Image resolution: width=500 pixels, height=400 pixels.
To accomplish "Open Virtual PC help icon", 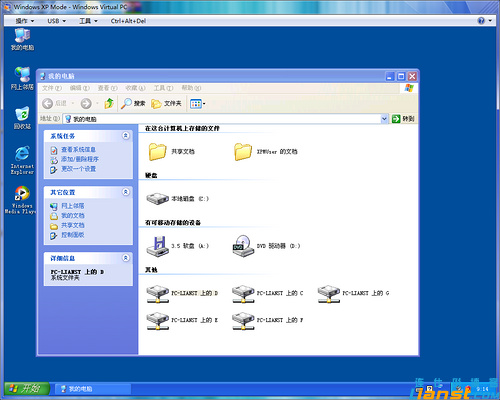I will (481, 21).
